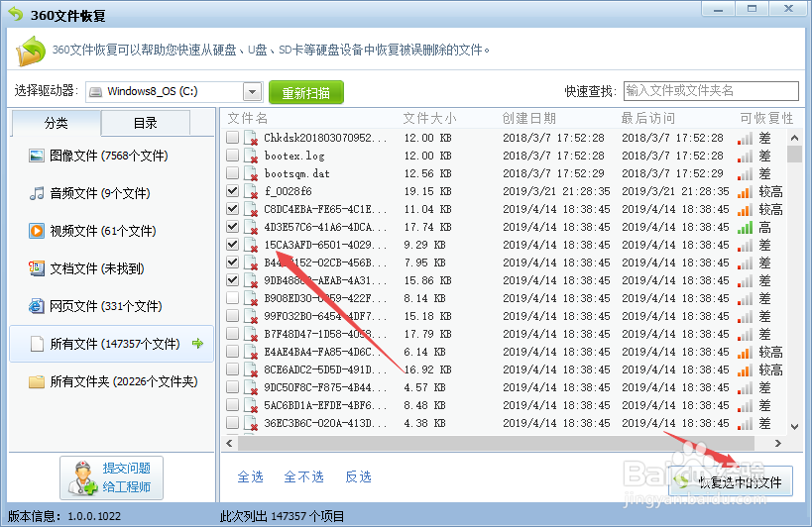The width and height of the screenshot is (812, 527).
Task: Focus the 快速查找 search input field
Action: 711,91
